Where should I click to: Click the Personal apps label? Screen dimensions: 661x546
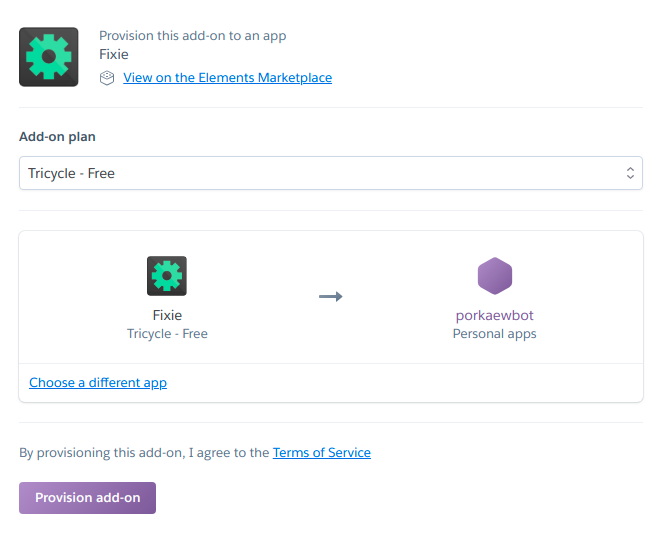[494, 334]
